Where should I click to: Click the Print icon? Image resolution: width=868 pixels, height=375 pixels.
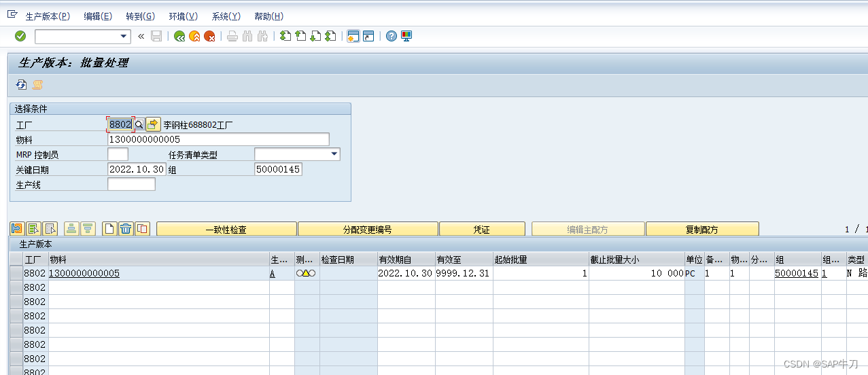[232, 36]
